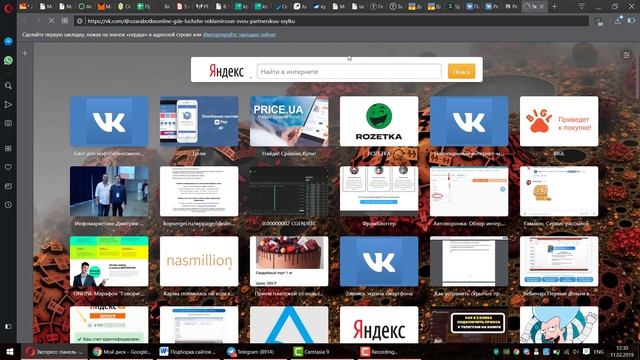
Task: Open the Windows Start menu
Action: (10, 351)
